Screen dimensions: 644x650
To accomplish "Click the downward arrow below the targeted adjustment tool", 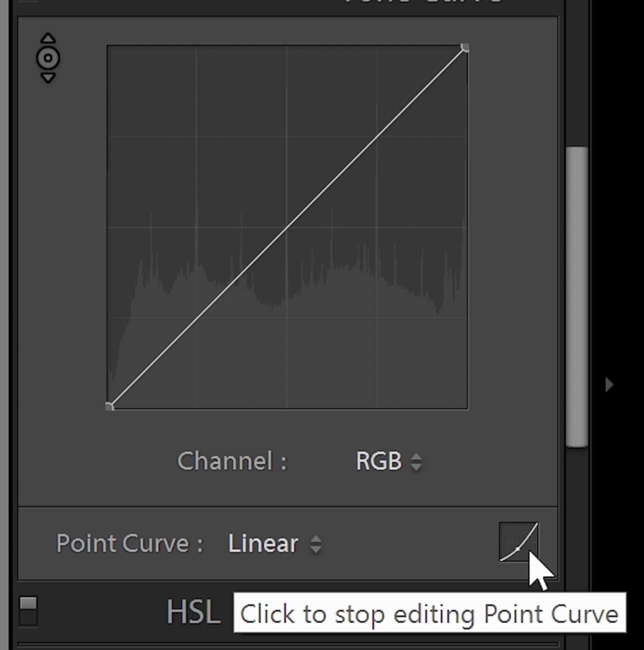I will [x=47, y=78].
